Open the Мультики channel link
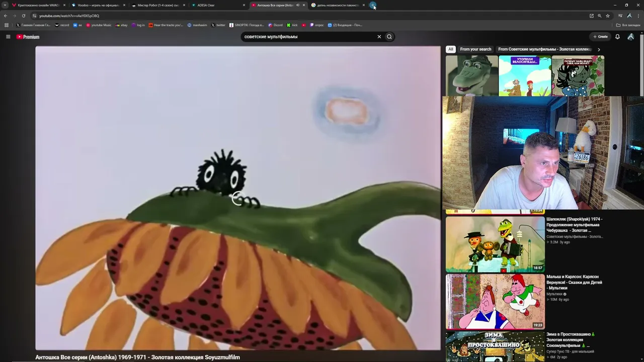 point(554,294)
